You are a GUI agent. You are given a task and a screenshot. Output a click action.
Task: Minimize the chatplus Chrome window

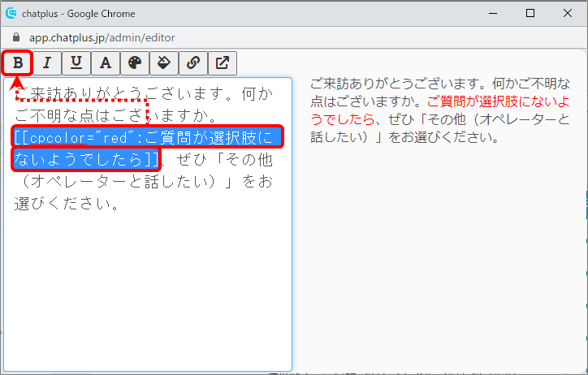point(493,14)
